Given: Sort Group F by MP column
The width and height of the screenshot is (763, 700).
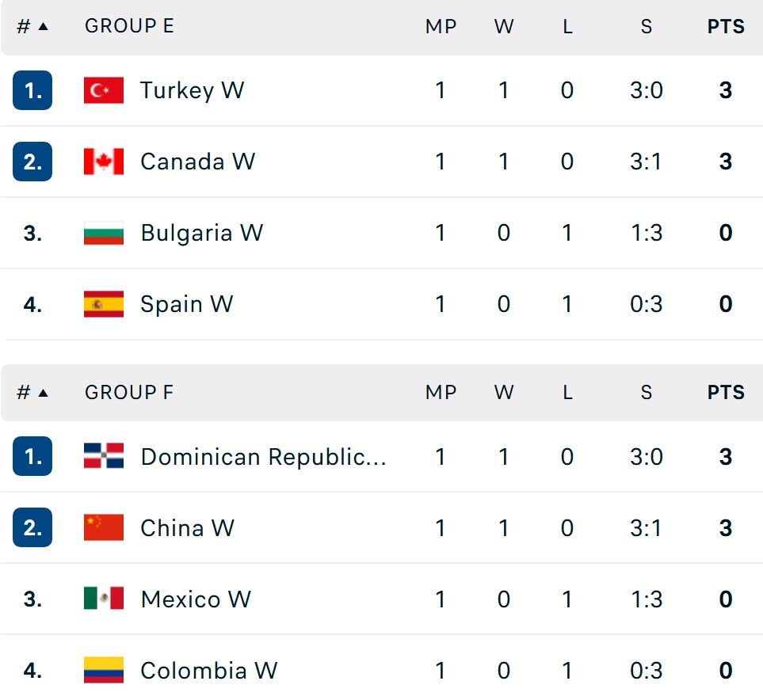Looking at the screenshot, I should click(x=441, y=393).
